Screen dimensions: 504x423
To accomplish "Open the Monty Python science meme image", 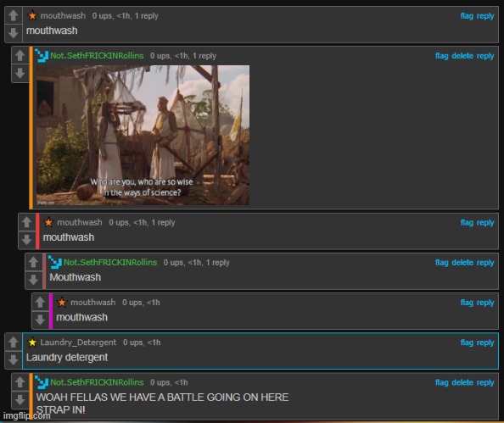I will 143,135.
